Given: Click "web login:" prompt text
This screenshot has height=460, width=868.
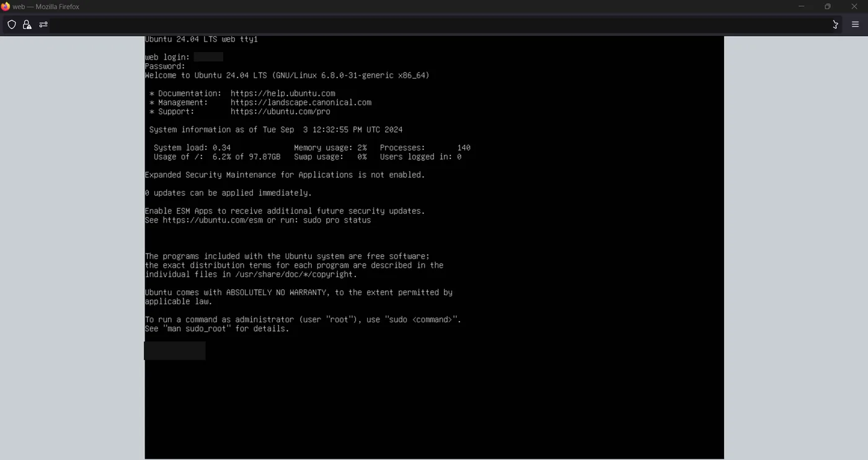Looking at the screenshot, I should point(167,57).
